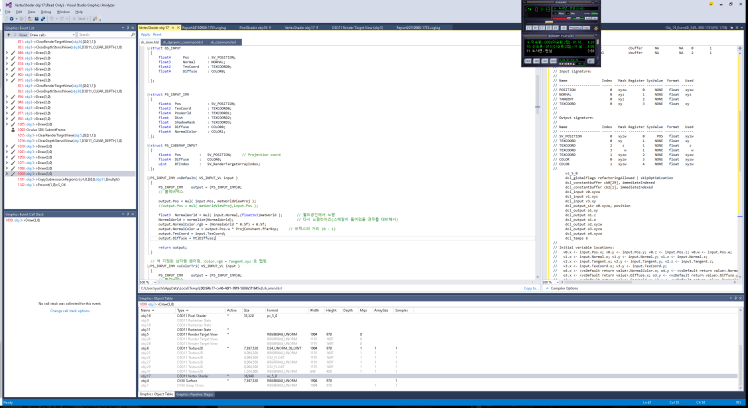Open the Debug menu
748x408 pixels.
click(46, 12)
